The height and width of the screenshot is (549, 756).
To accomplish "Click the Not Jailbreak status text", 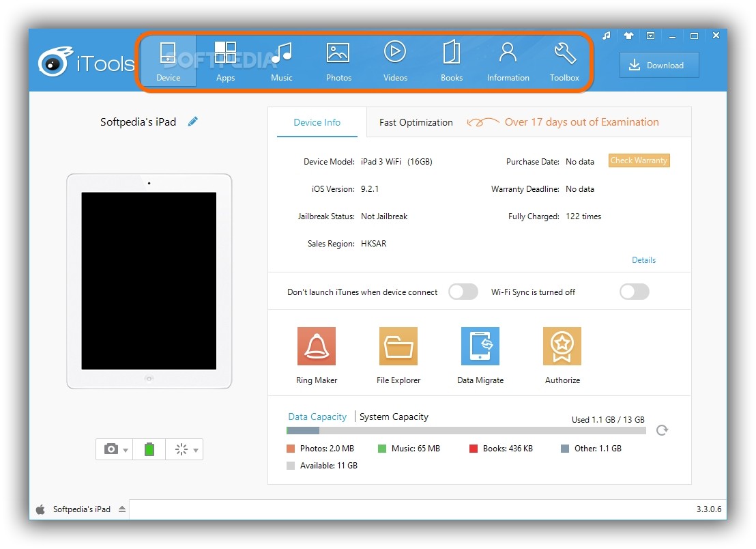I will (x=384, y=216).
